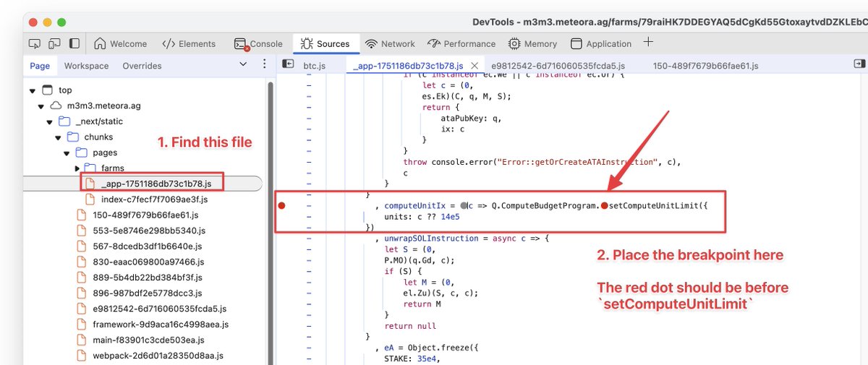Open 889-5b4db22bd384bf3f.js file

148,278
